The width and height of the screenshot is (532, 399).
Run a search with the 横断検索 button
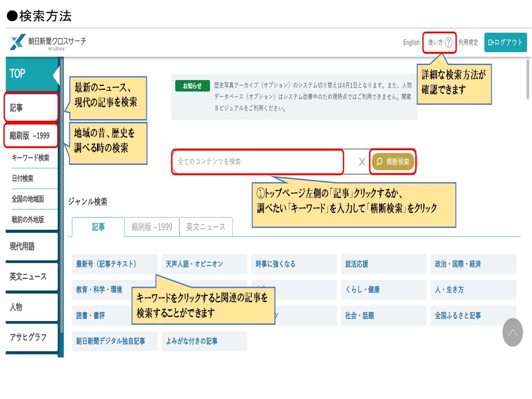[393, 162]
